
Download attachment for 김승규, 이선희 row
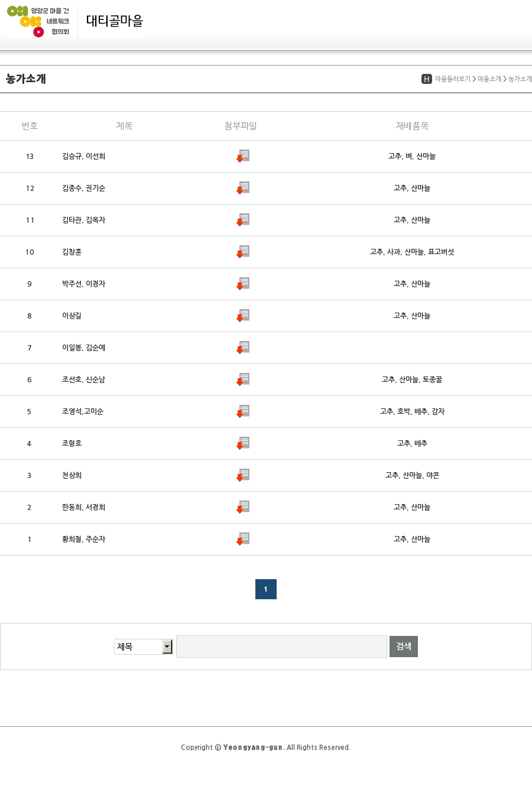tap(243, 156)
